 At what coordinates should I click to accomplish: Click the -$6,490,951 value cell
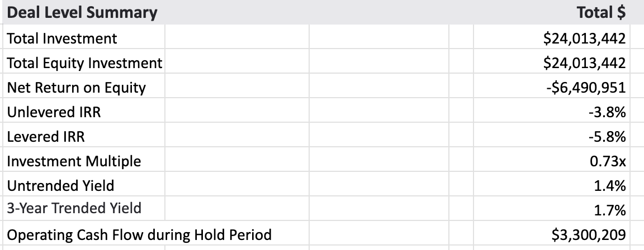[x=585, y=88]
